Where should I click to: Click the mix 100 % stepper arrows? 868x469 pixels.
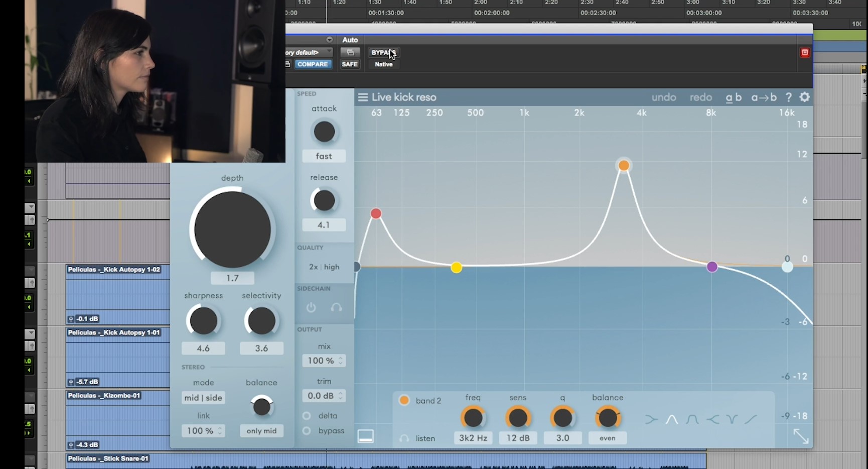coord(341,361)
